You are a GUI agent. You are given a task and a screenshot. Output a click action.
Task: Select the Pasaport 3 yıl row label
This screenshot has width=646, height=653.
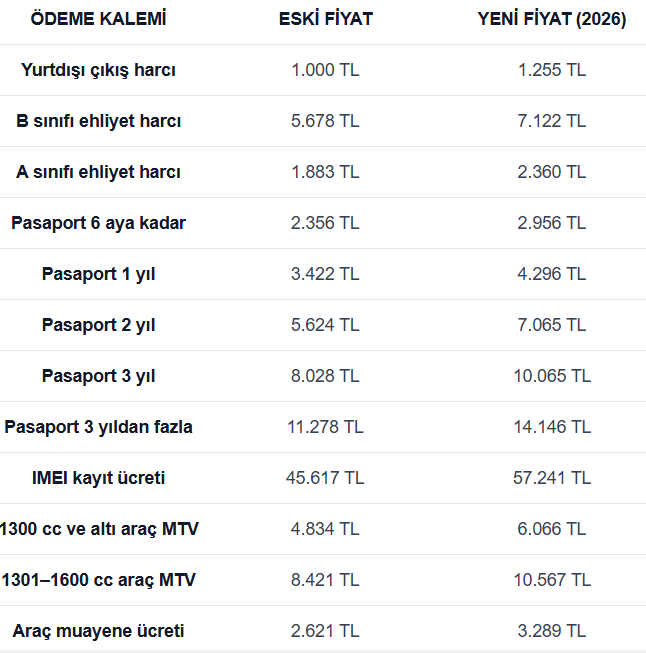(x=98, y=376)
